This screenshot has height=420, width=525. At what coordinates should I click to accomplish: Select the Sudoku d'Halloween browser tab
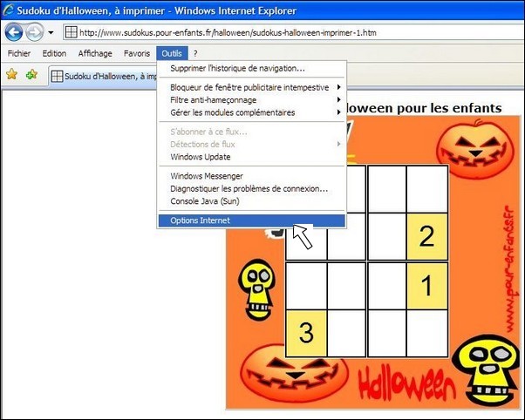(104, 77)
